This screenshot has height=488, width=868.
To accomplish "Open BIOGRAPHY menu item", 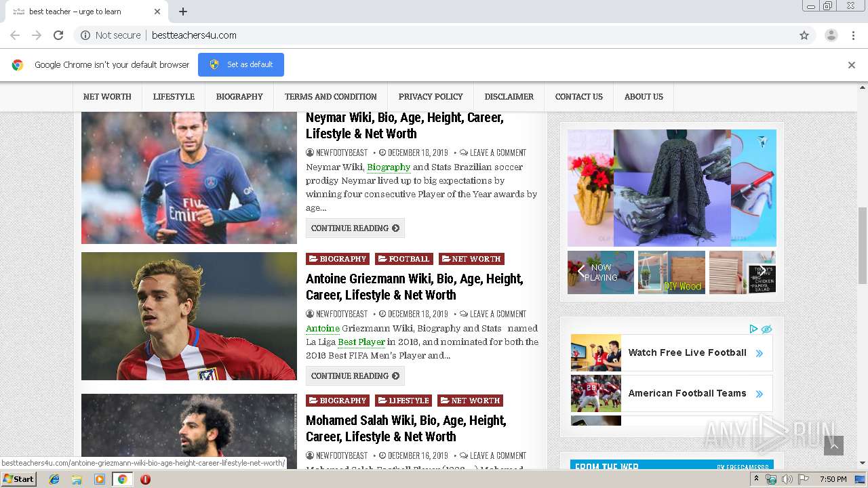I will pos(239,97).
